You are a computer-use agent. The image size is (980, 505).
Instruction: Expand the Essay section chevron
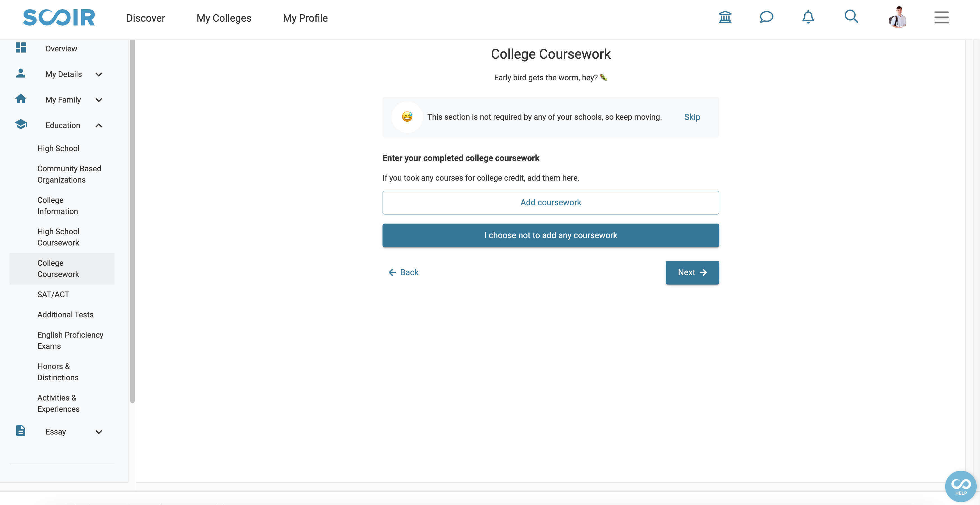tap(99, 432)
